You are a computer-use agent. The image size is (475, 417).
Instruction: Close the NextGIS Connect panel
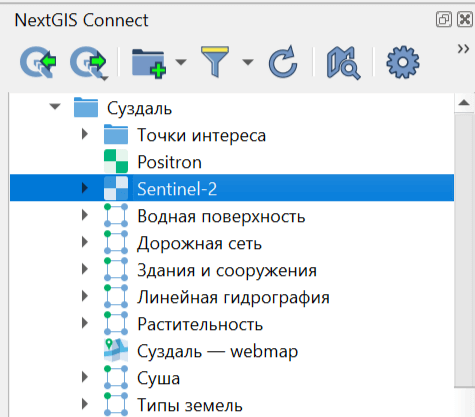point(465,20)
